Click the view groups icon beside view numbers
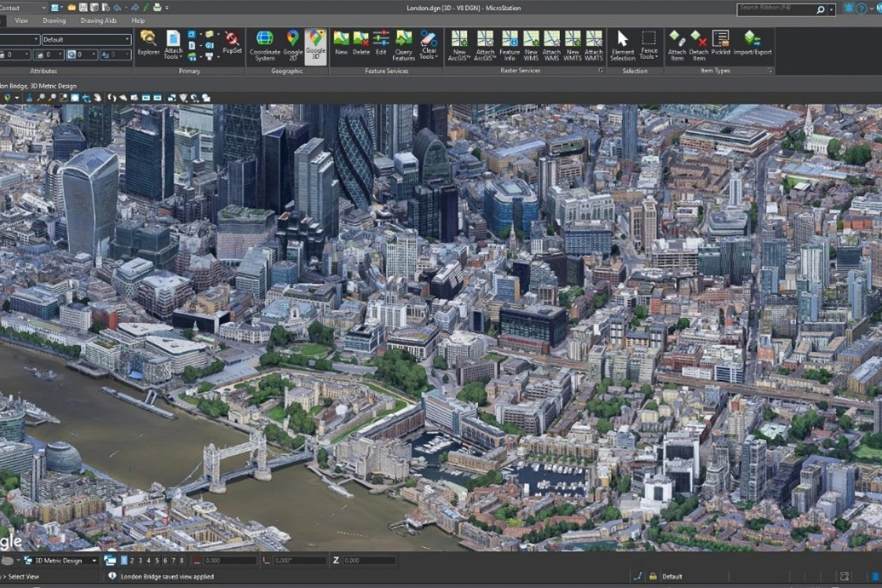 pos(110,561)
